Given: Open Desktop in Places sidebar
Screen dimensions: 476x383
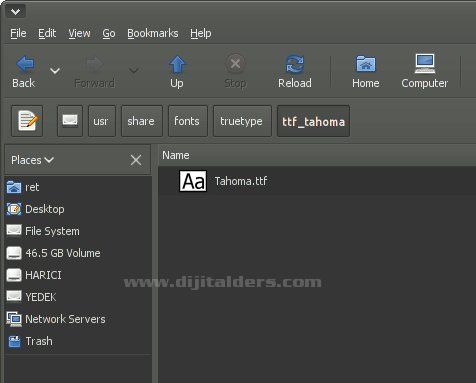Looking at the screenshot, I should [79, 209].
